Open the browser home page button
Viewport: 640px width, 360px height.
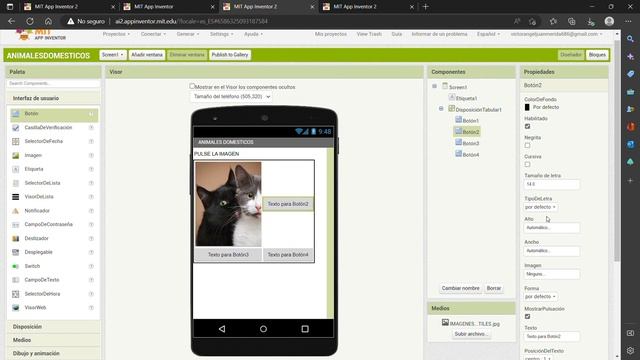48,21
